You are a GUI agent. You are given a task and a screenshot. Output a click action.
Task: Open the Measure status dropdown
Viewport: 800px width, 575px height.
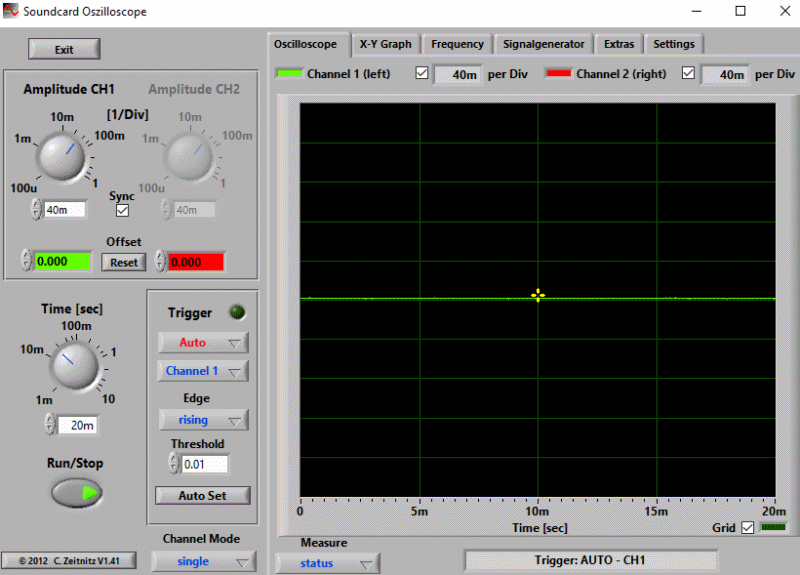[328, 563]
